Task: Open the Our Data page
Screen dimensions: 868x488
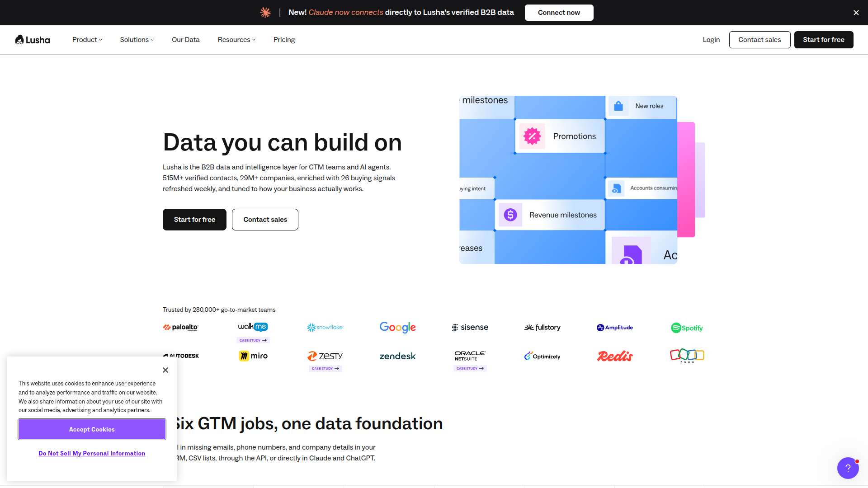Action: [185, 40]
